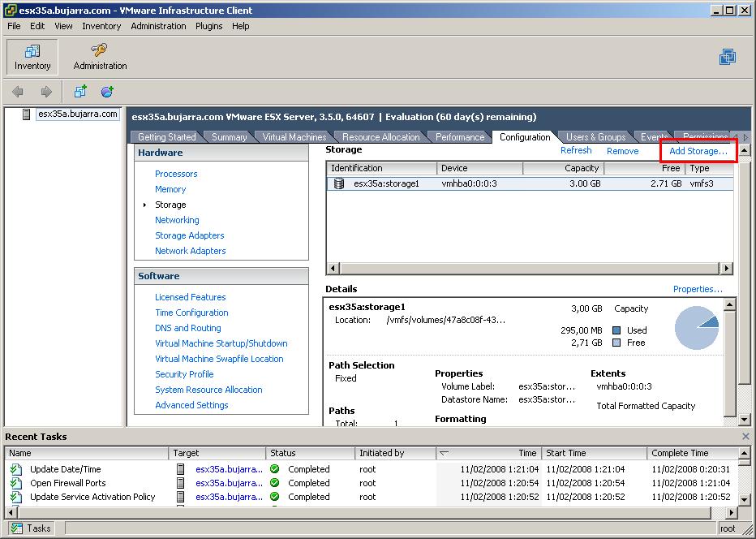Screen dimensions: 756x539
Task: Click the Tasks icon in status bar
Action: click(17, 528)
